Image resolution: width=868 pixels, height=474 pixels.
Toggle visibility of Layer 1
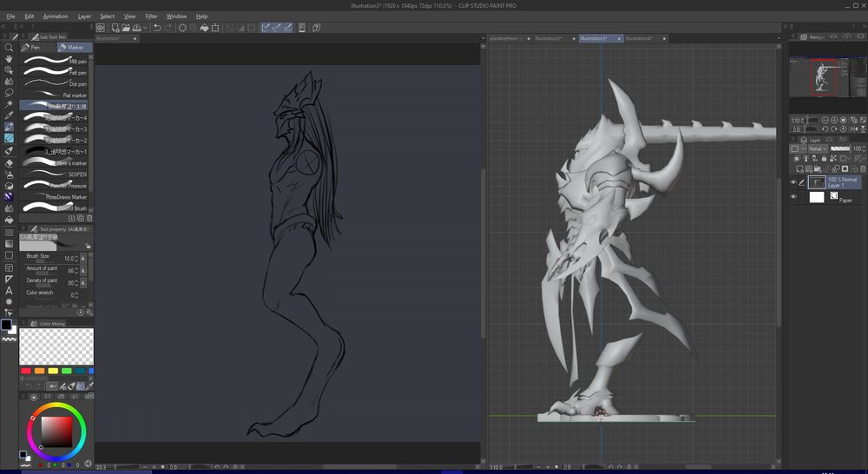click(x=793, y=182)
